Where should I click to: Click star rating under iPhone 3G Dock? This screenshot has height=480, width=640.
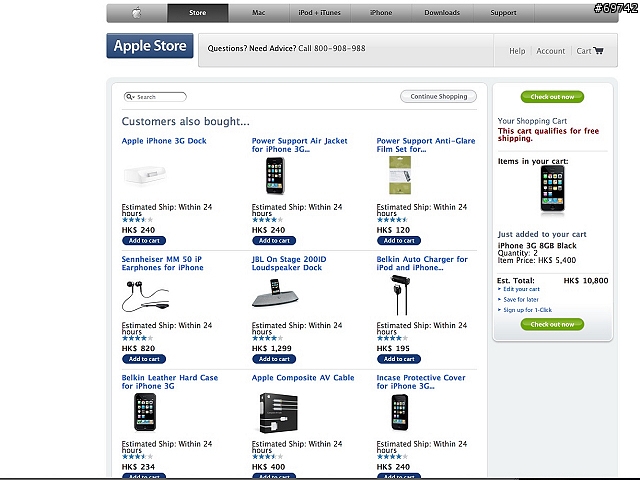click(138, 220)
